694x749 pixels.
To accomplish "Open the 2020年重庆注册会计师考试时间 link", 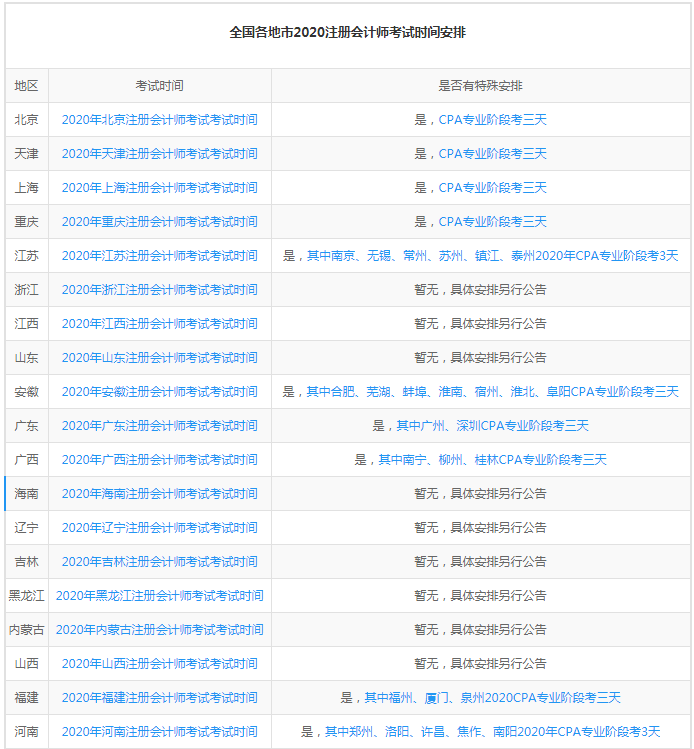I will [x=159, y=222].
